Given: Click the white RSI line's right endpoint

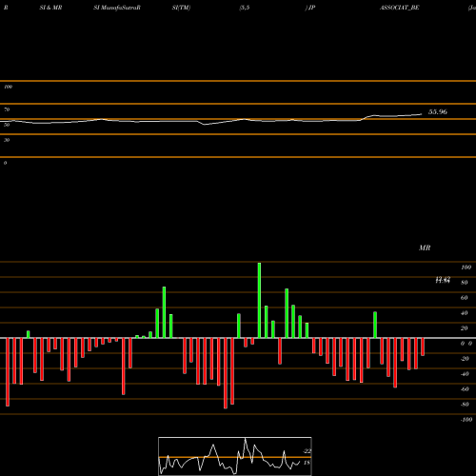Looking at the screenshot, I should click(422, 114).
